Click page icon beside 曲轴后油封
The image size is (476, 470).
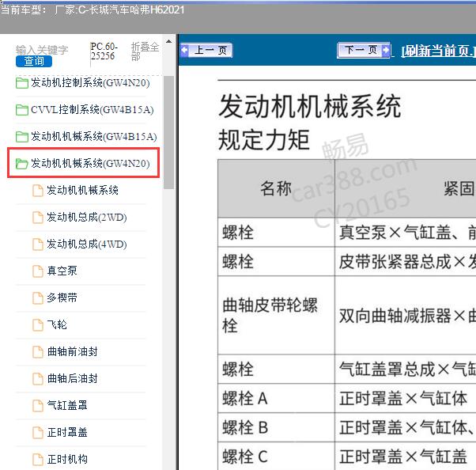pyautogui.click(x=38, y=378)
